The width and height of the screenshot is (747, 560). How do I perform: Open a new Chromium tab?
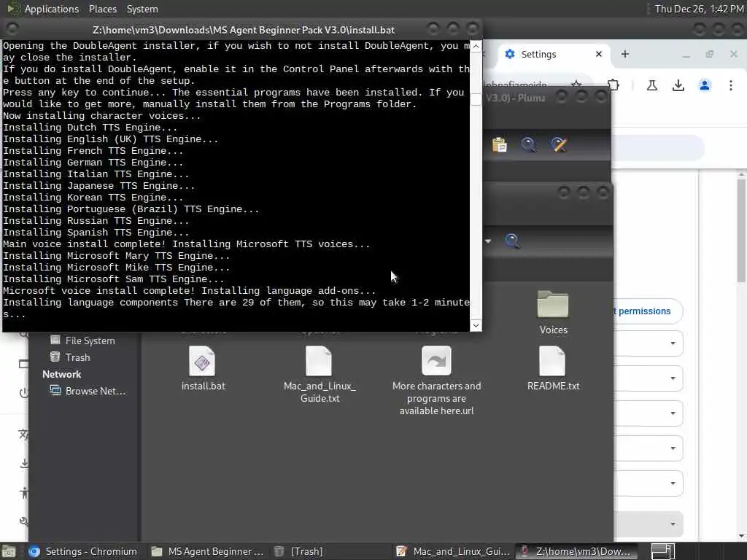coord(625,54)
